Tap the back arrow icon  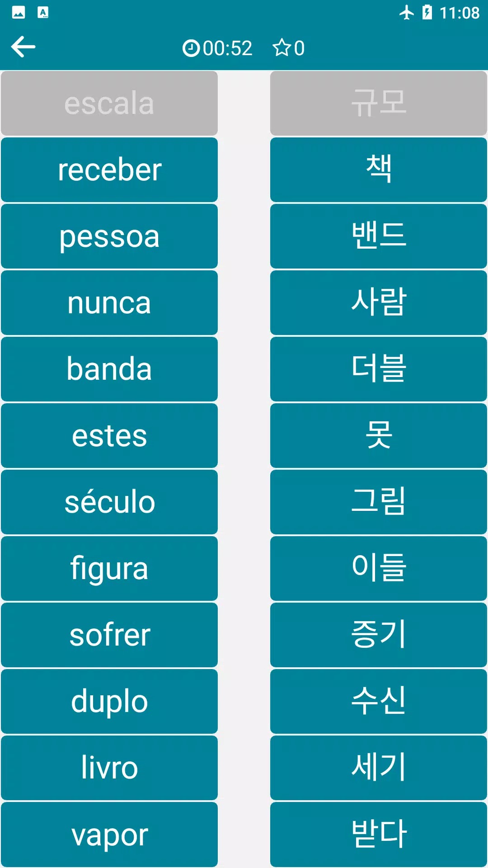[x=23, y=47]
